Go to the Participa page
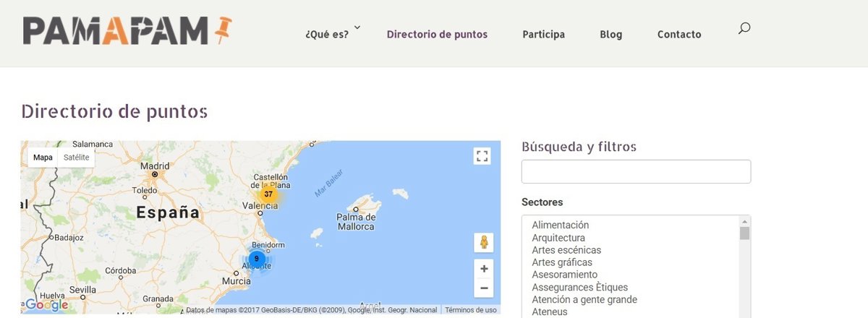Image resolution: width=868 pixels, height=318 pixels. (543, 34)
